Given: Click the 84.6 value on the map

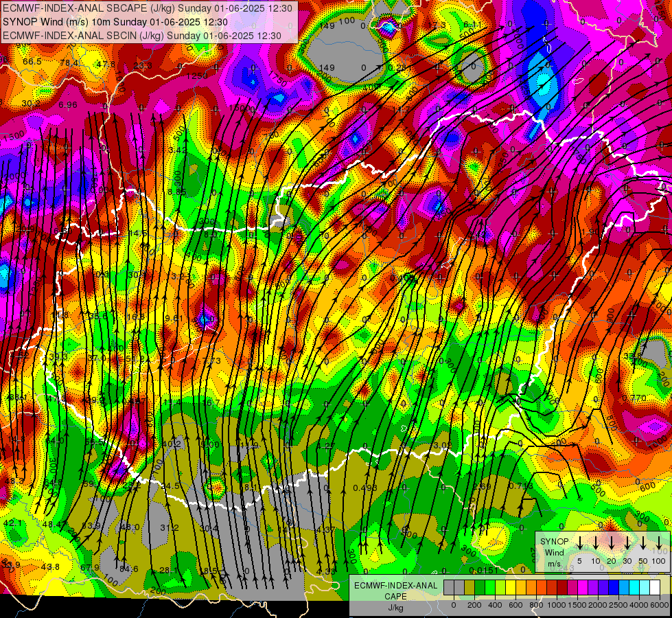Looking at the screenshot, I should pyautogui.click(x=129, y=569).
